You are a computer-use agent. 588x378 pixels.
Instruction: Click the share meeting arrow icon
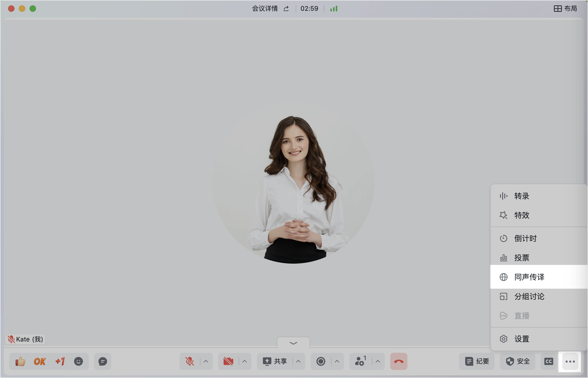click(x=286, y=9)
